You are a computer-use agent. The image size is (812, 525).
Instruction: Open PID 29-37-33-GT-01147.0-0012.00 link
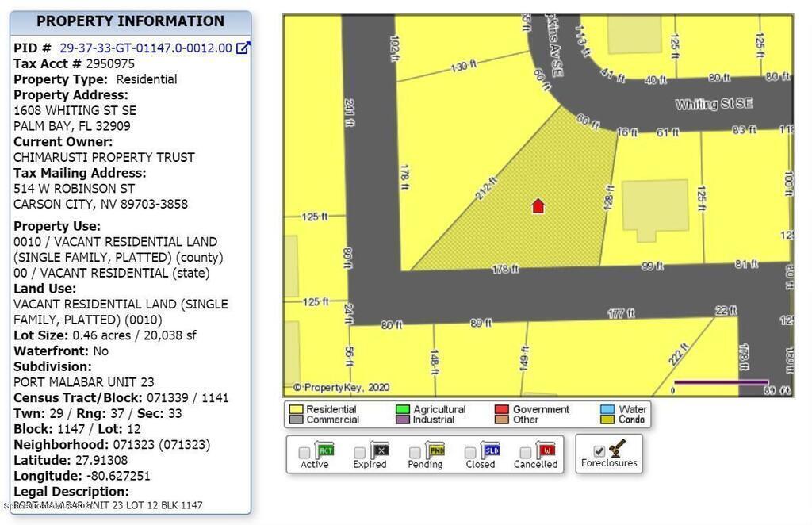point(146,48)
